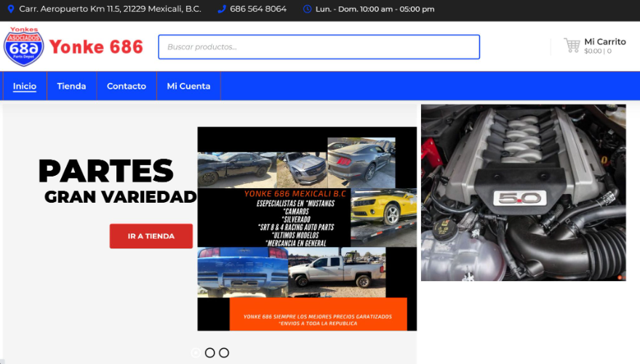The height and width of the screenshot is (364, 640).
Task: Click the $0.00 cart total text
Action: [x=593, y=51]
